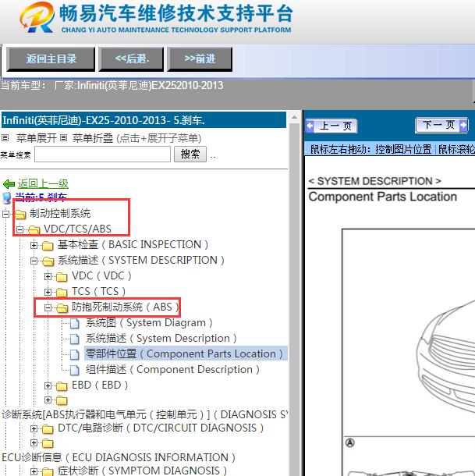Open 组件描述 ( Component Description )
This screenshot has height=476, width=475.
pyautogui.click(x=172, y=369)
